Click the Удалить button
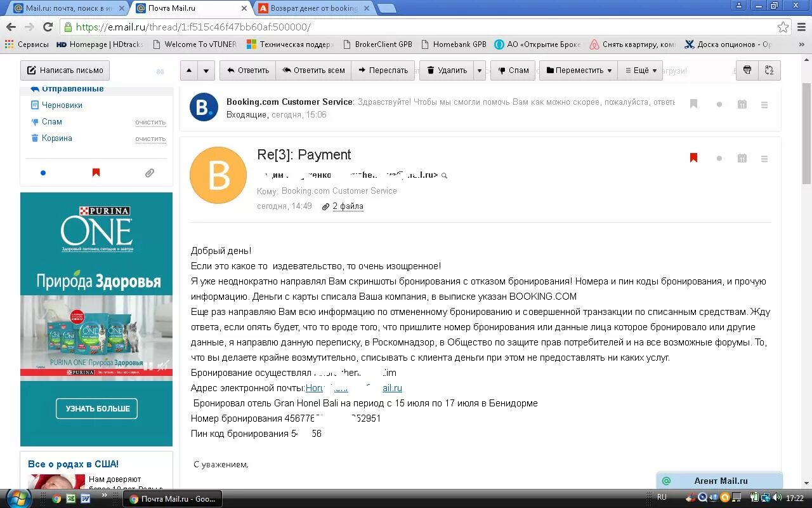812x508 pixels. (x=447, y=70)
